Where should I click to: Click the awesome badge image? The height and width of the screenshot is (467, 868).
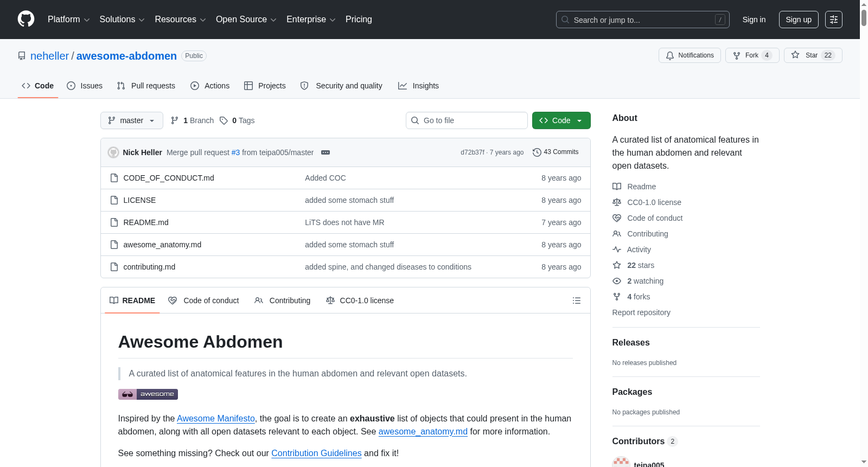pos(148,394)
